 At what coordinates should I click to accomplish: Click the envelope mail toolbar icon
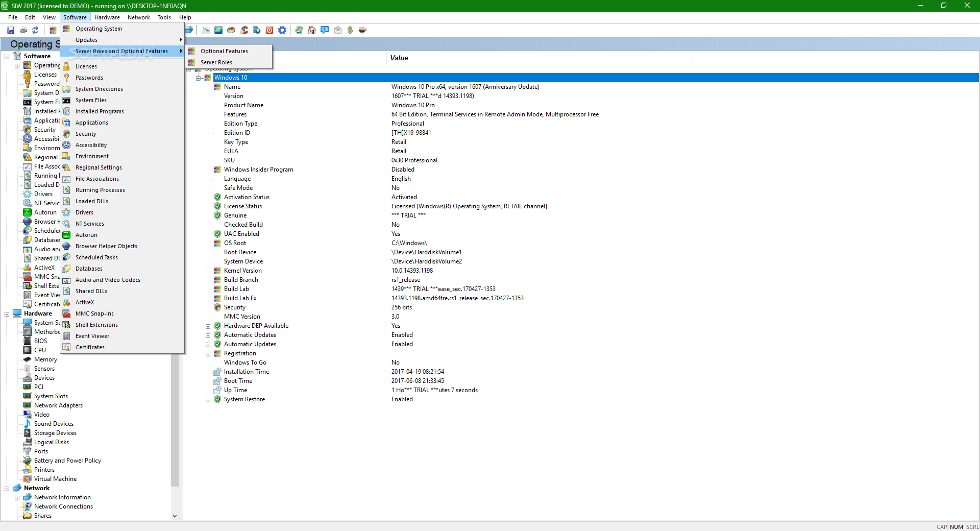point(337,30)
